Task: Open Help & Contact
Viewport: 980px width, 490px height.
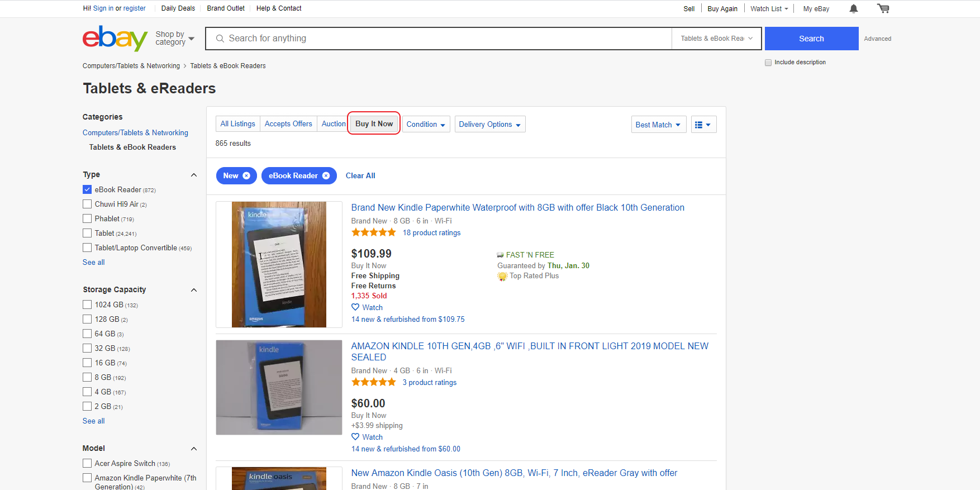Action: point(279,8)
